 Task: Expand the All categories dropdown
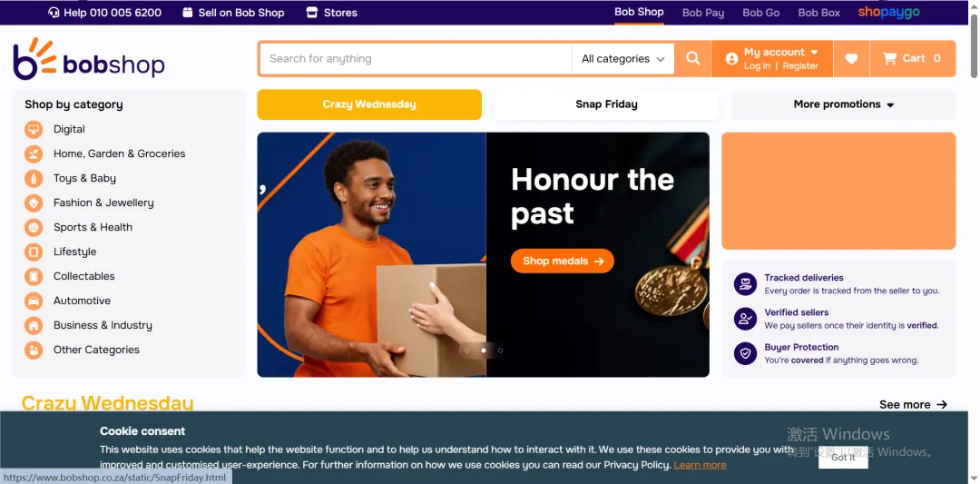[623, 59]
